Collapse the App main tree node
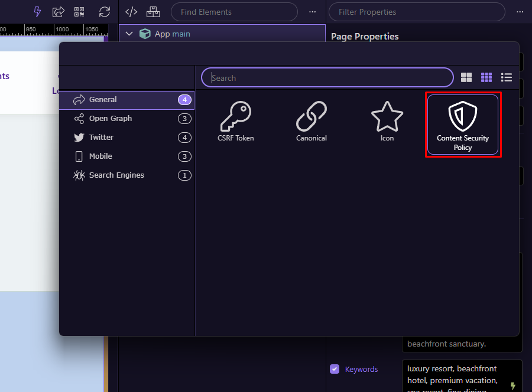This screenshot has height=392, width=532. [129, 34]
